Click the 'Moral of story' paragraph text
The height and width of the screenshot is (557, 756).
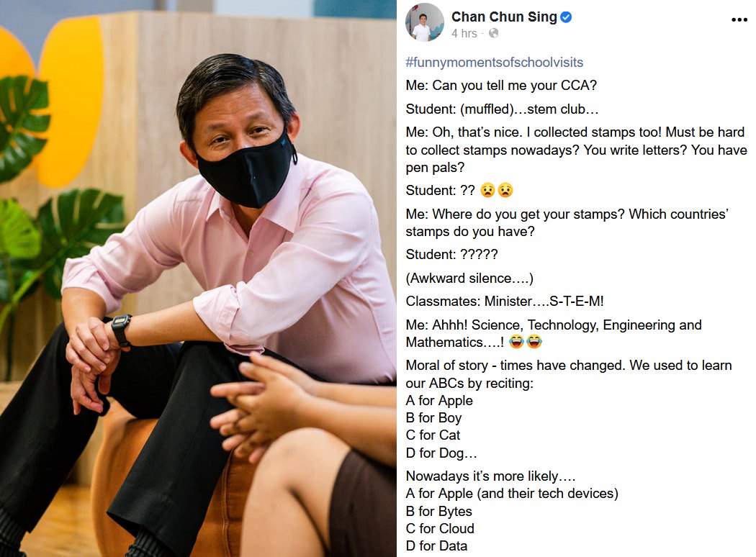[x=569, y=374]
